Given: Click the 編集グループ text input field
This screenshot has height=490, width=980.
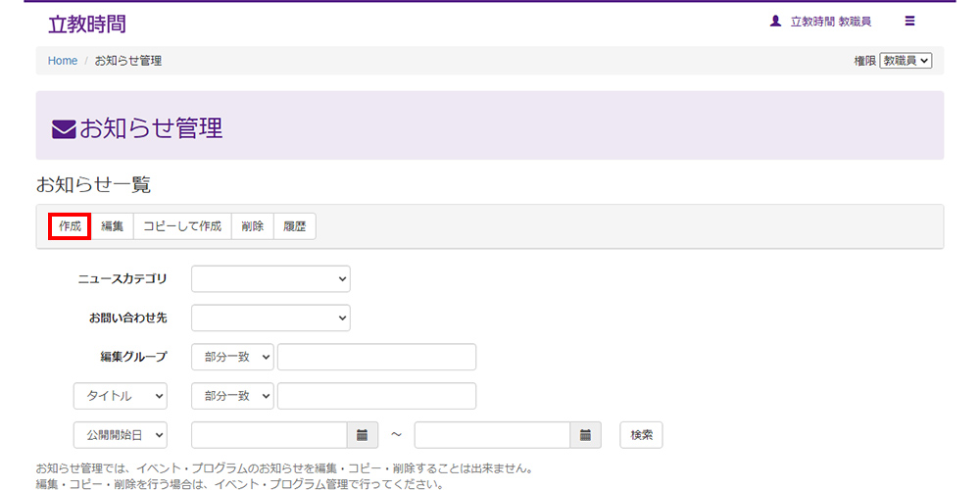Looking at the screenshot, I should coord(376,357).
